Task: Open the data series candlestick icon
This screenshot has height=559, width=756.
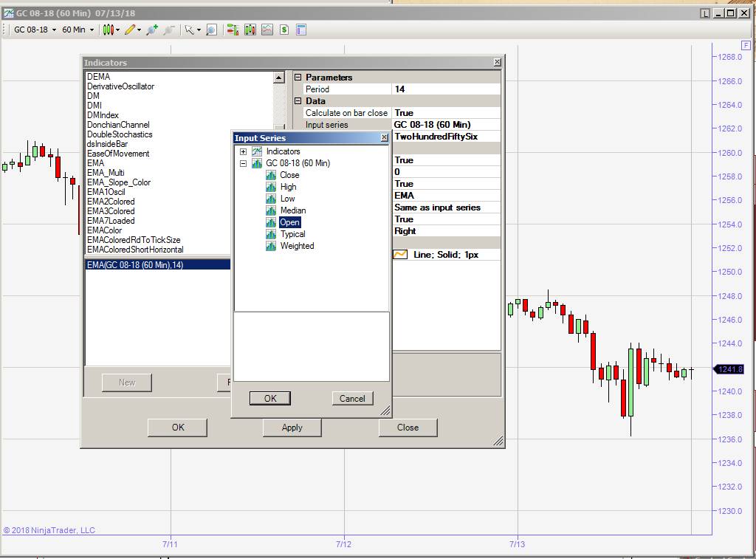Action: click(250, 30)
